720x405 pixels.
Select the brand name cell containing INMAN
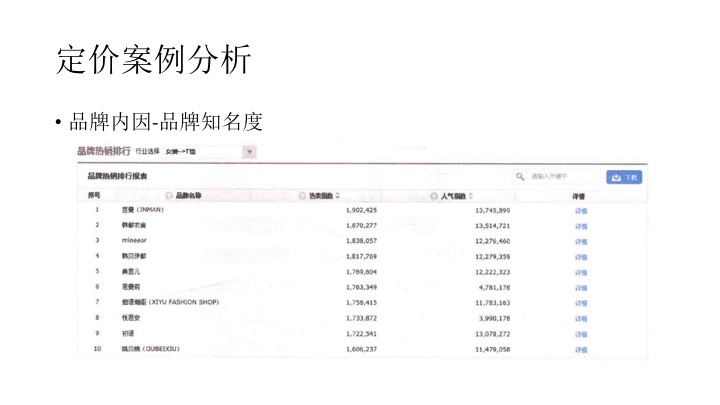[143, 210]
